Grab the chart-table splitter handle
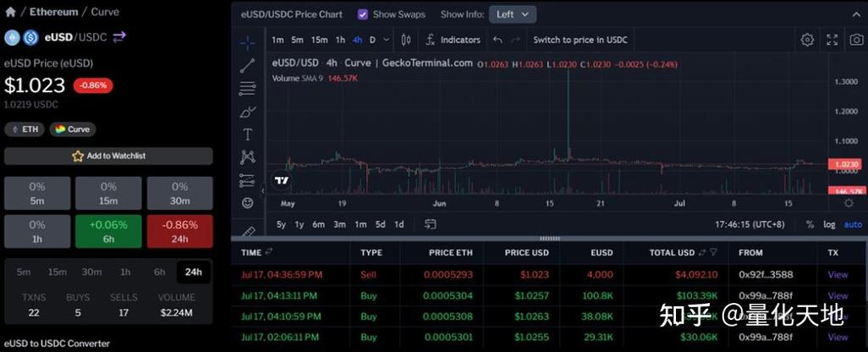Image resolution: width=868 pixels, height=352 pixels. pyautogui.click(x=549, y=239)
